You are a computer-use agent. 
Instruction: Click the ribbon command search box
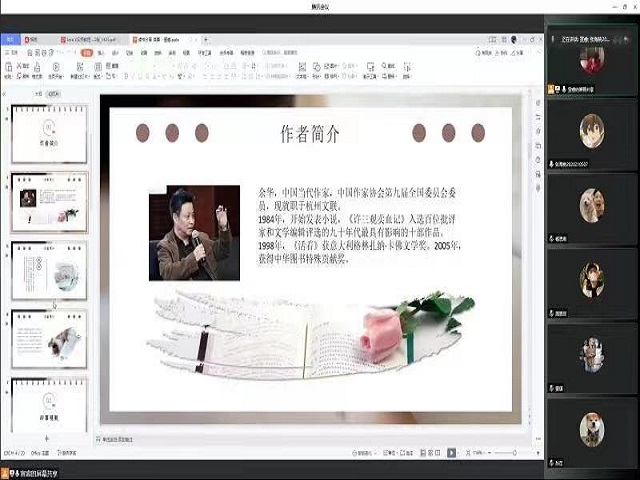click(x=280, y=53)
